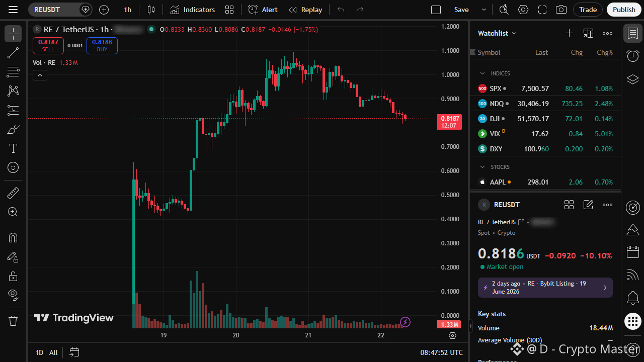Viewport: 644px width, 362px height.
Task: Open watchlist more options menu
Action: click(x=607, y=33)
